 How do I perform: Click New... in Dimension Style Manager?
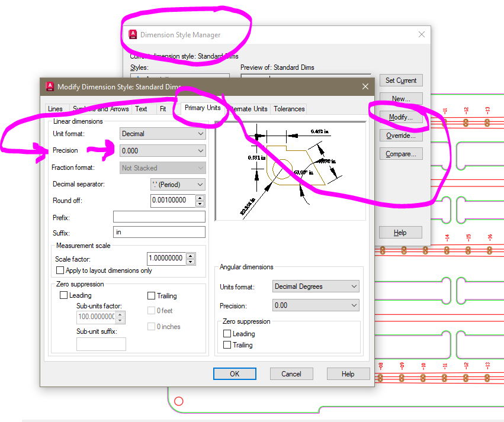click(x=401, y=99)
